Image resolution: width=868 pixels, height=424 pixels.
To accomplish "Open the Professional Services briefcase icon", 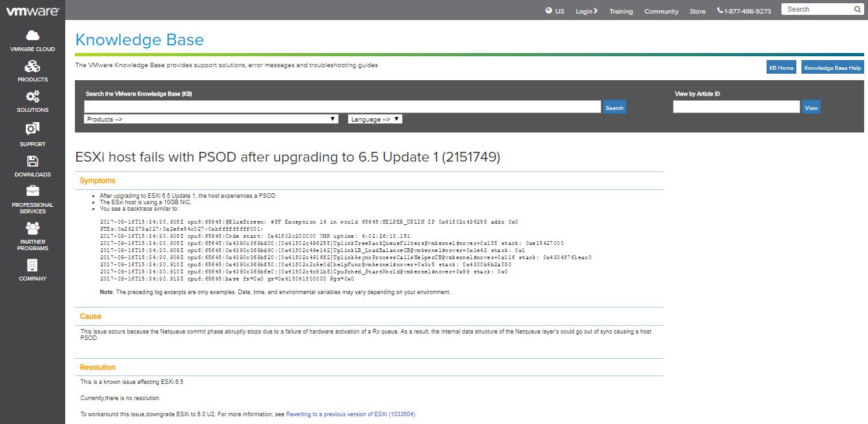I will (x=32, y=191).
